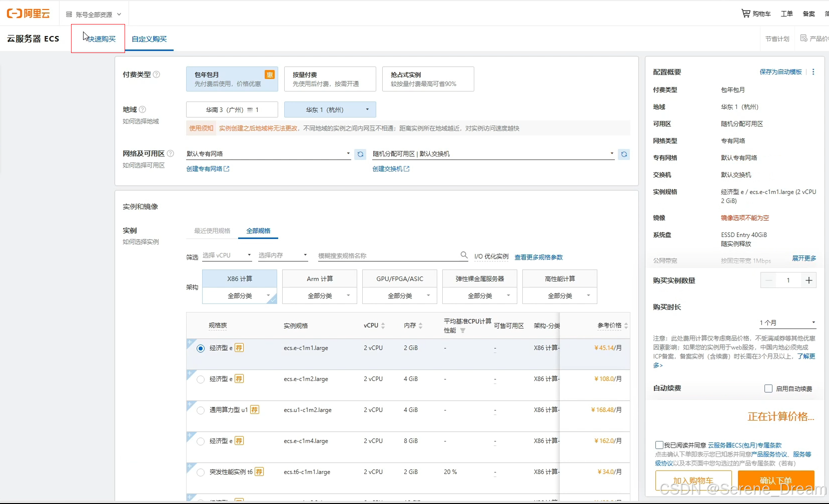This screenshot has height=504, width=829.
Task: Click the 确认下单 button
Action: coord(776,480)
